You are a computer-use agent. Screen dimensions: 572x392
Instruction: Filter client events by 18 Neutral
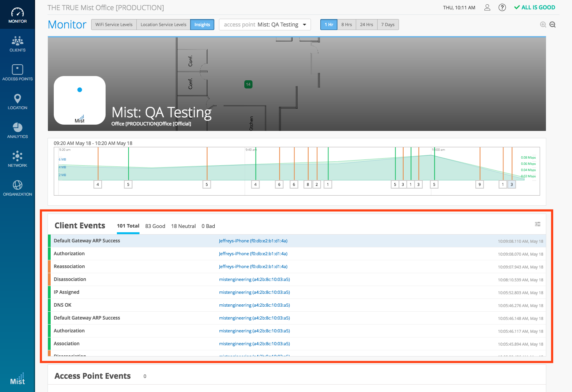pos(183,226)
